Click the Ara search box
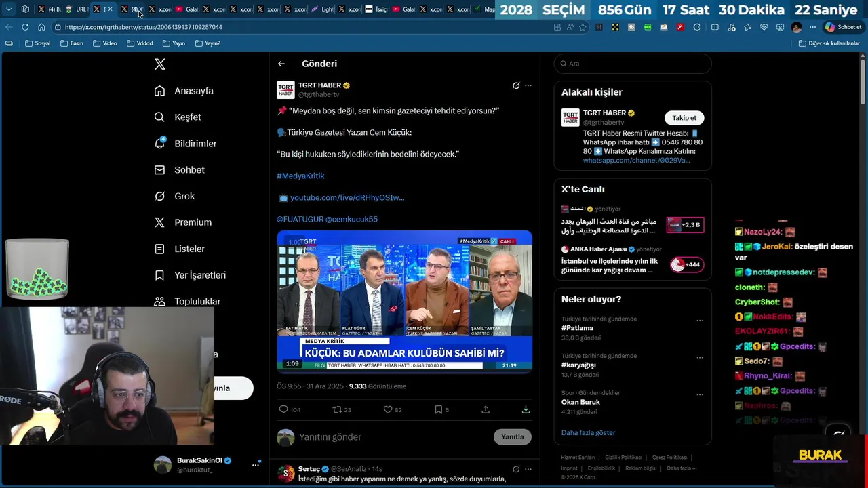The height and width of the screenshot is (488, 868). [633, 64]
